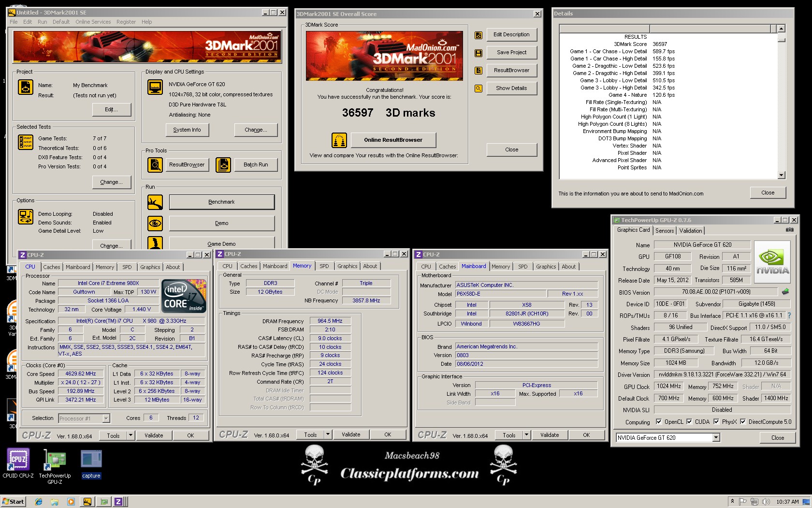Open TechPowerUp GPU-Z desktop shortcut
Screen dimensions: 812x508
(x=55, y=466)
